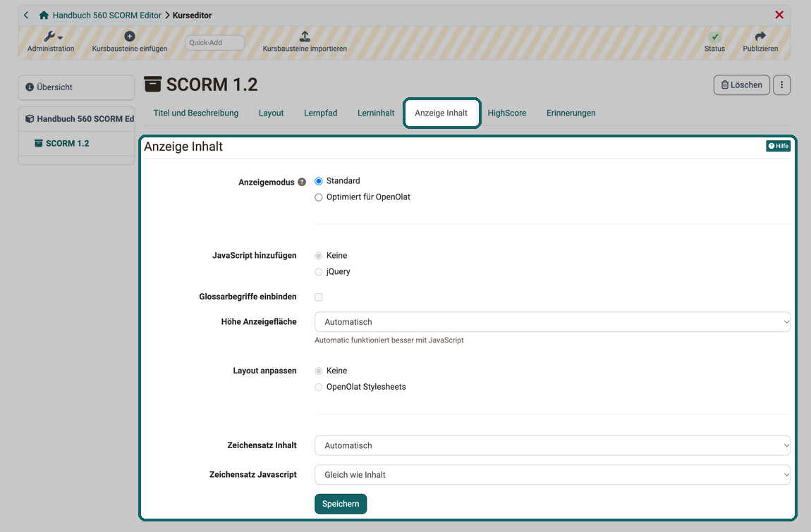Click the Kurseditor breadcrumb text

(193, 16)
